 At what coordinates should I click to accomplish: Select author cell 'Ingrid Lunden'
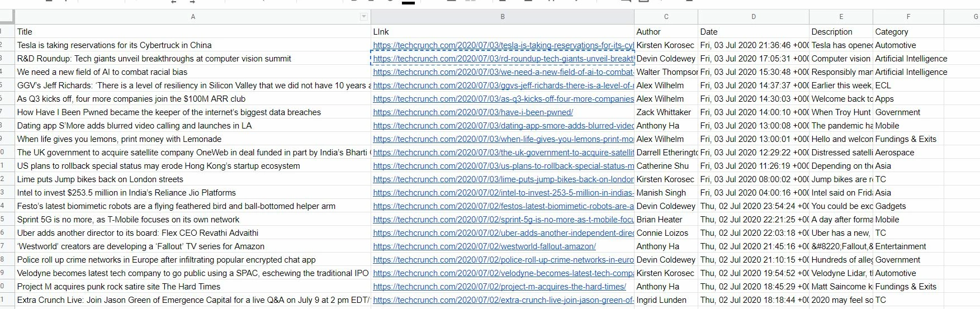(666, 300)
